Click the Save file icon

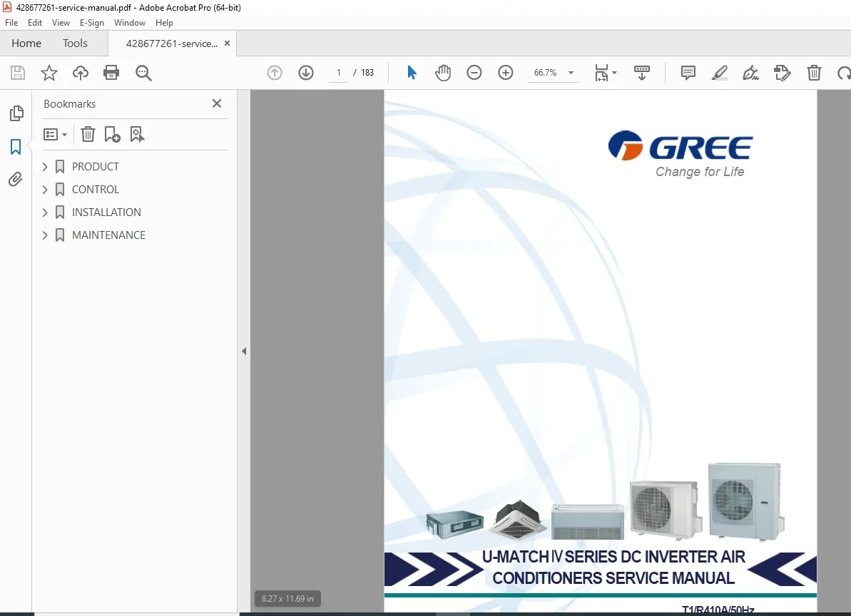(x=18, y=73)
